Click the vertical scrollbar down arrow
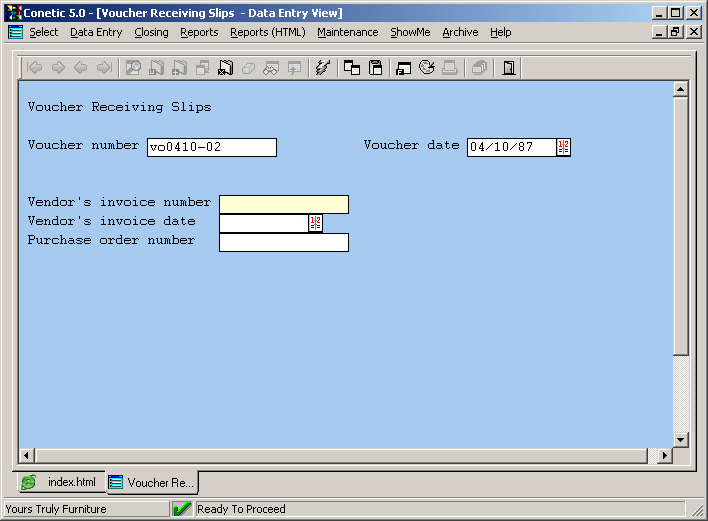708x521 pixels. click(x=681, y=440)
